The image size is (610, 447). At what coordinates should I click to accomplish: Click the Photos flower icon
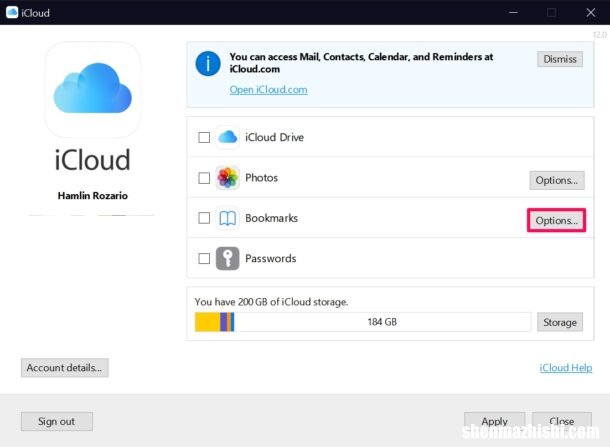tap(228, 178)
